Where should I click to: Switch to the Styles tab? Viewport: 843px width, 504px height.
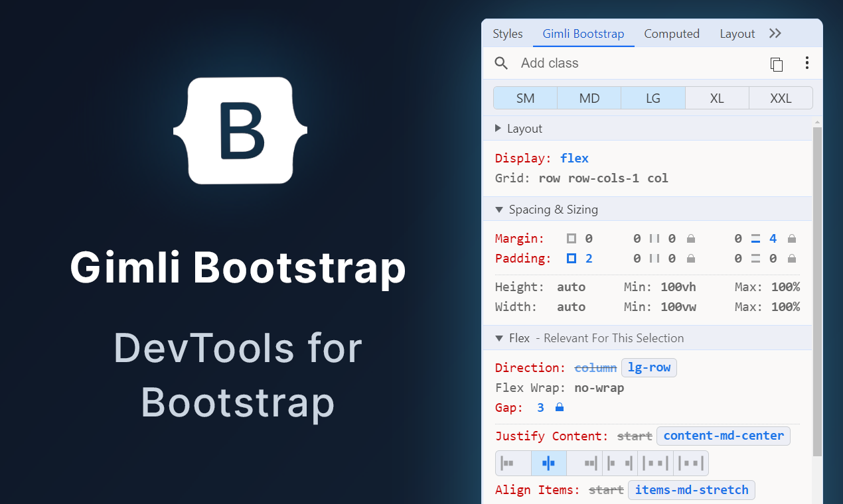click(x=508, y=34)
